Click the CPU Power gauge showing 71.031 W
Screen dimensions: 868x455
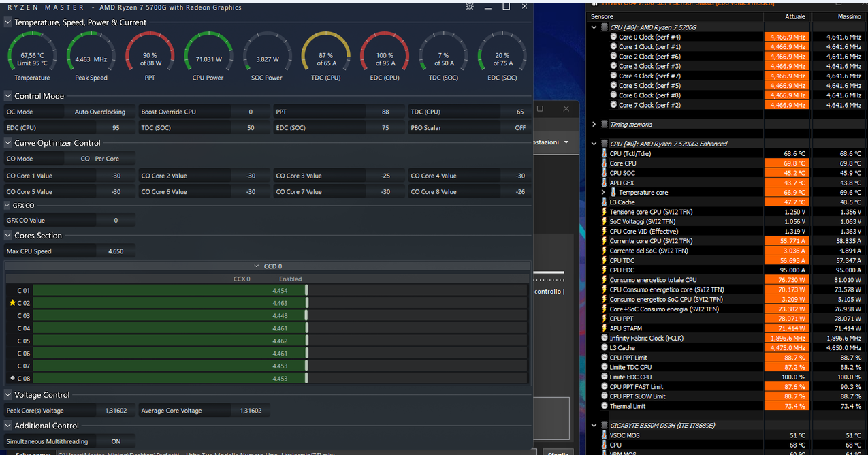coord(208,56)
